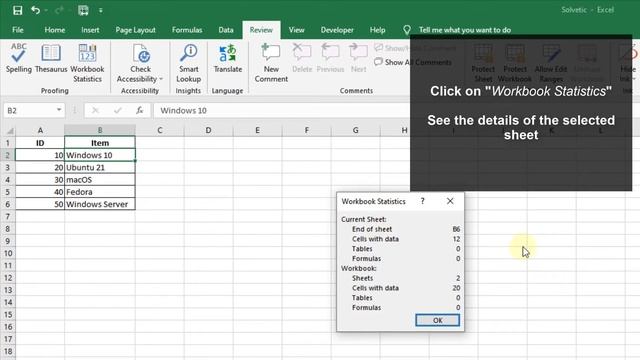Click OK in Workbook Statistics dialog

[437, 320]
